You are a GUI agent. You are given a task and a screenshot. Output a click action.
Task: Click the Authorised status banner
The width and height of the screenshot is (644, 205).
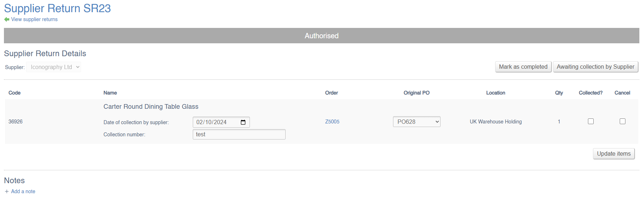321,36
